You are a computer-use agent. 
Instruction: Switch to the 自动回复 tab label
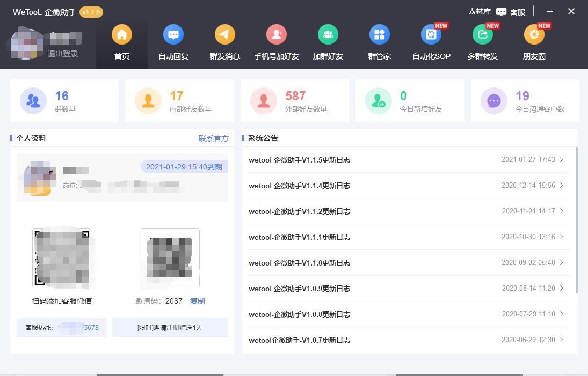click(173, 56)
